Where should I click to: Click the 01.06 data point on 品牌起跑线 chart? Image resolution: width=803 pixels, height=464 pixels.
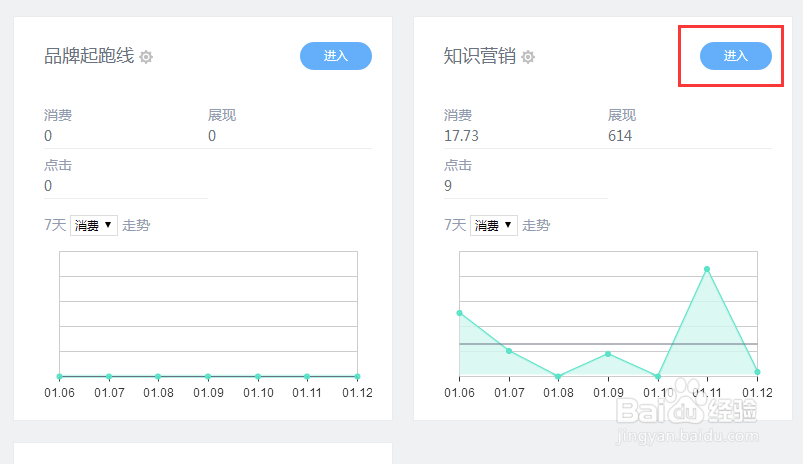pos(60,376)
